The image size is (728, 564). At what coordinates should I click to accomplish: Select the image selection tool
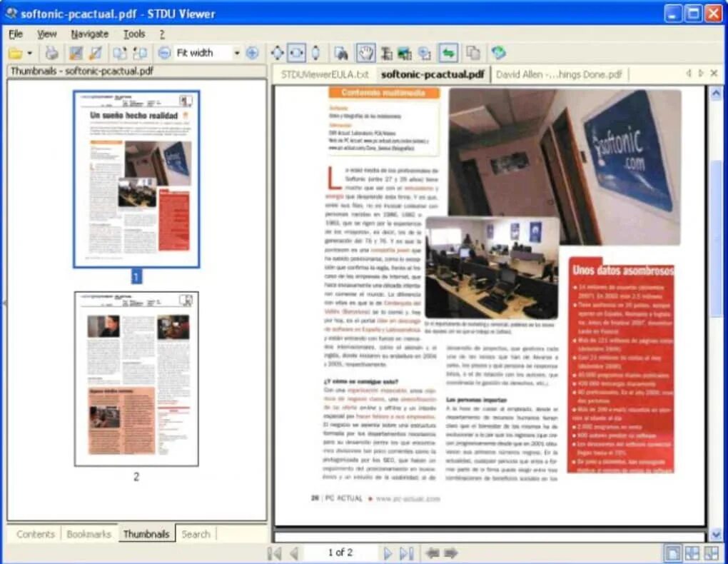click(405, 54)
